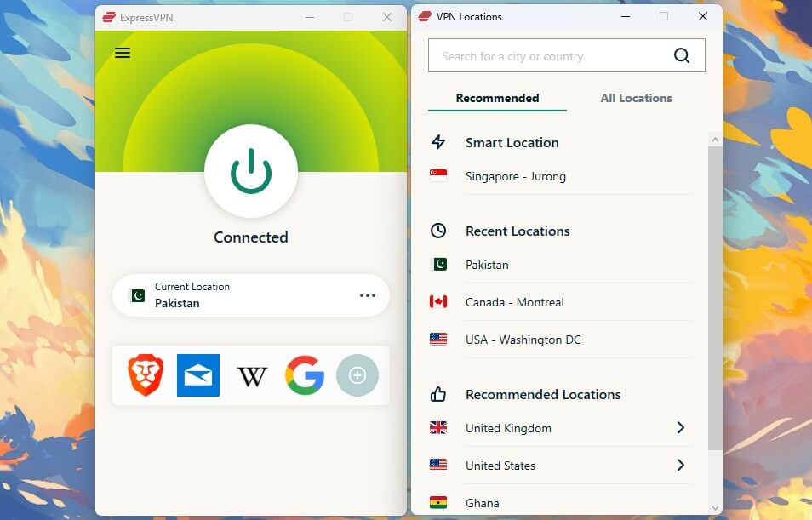Click the Ghana flag icon
The height and width of the screenshot is (520, 812).
coord(438,502)
